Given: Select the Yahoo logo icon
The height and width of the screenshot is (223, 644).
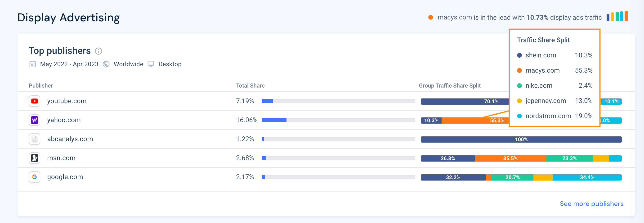Looking at the screenshot, I should (34, 120).
